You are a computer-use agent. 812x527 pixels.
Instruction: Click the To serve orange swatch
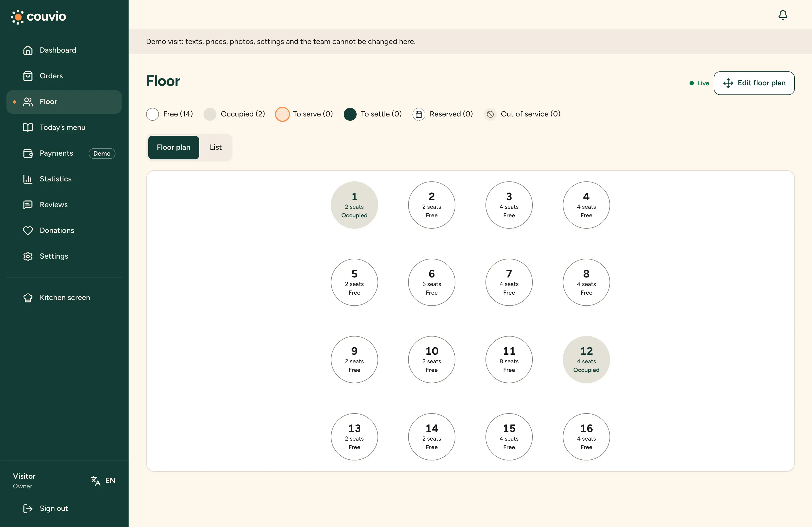(282, 114)
